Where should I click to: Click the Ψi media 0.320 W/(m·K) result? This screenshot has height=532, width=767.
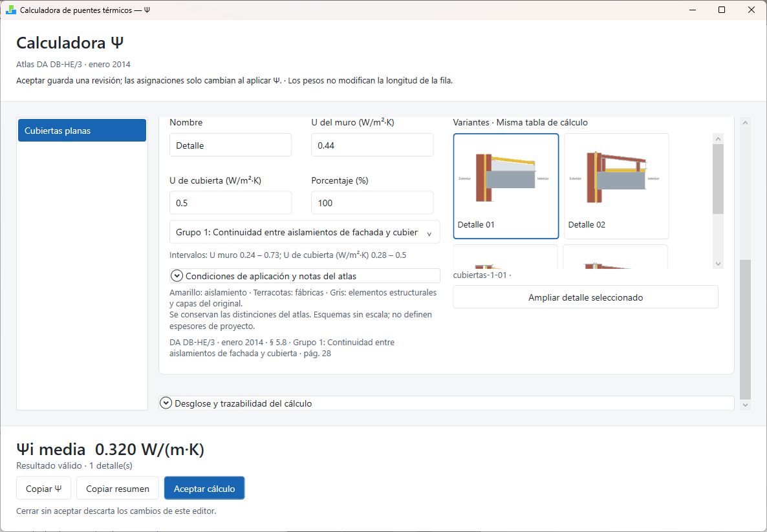tap(111, 449)
